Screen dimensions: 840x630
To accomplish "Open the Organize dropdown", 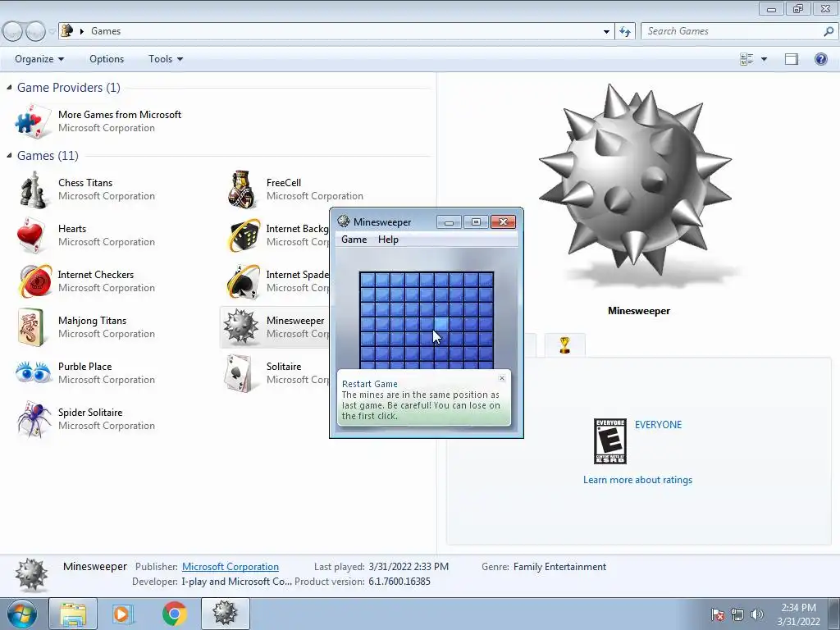I will (x=39, y=59).
